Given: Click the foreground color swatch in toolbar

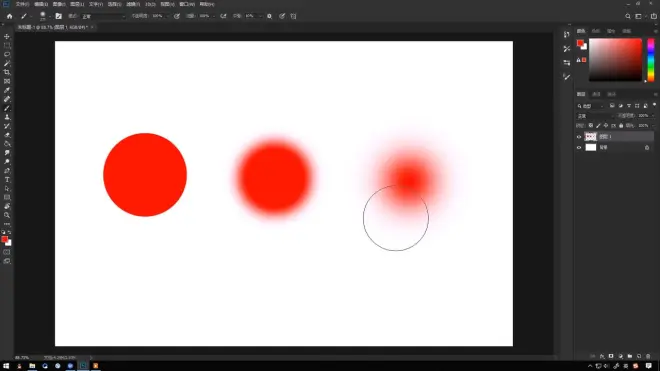Looking at the screenshot, I should (5, 239).
